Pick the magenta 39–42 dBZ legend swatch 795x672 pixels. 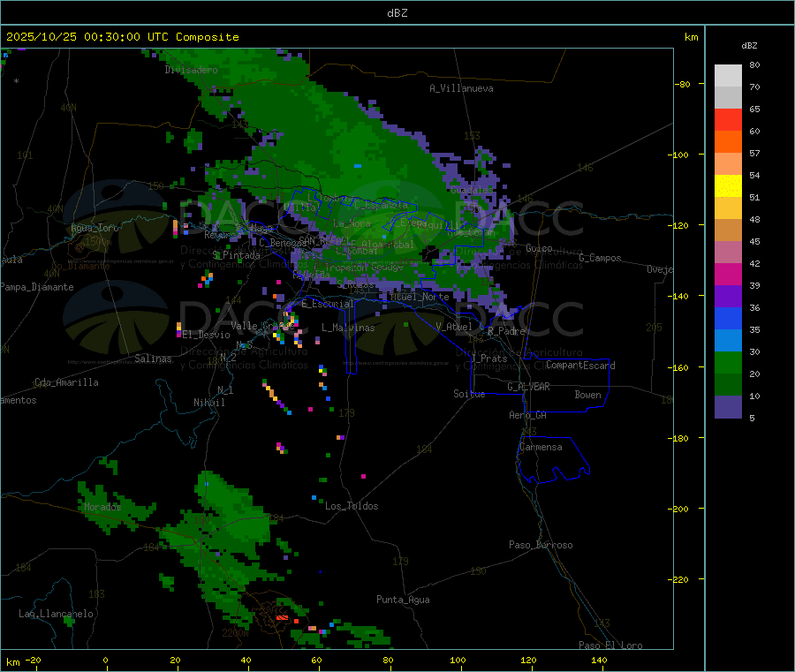click(728, 274)
